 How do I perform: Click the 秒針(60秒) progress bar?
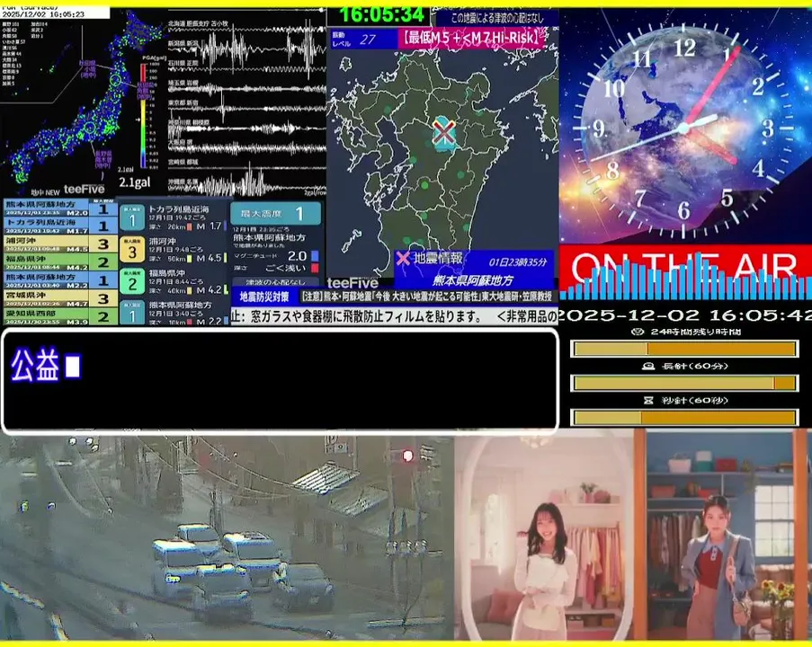point(684,417)
